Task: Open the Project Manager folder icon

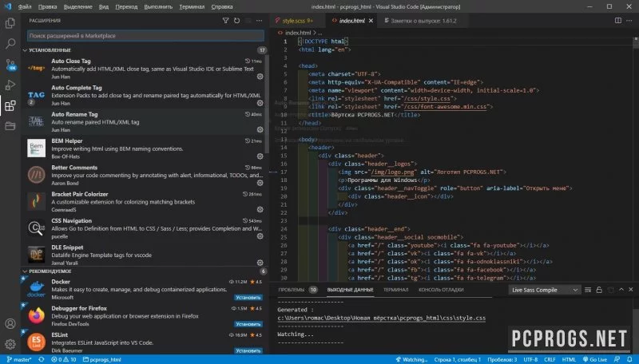Action: 10,126
